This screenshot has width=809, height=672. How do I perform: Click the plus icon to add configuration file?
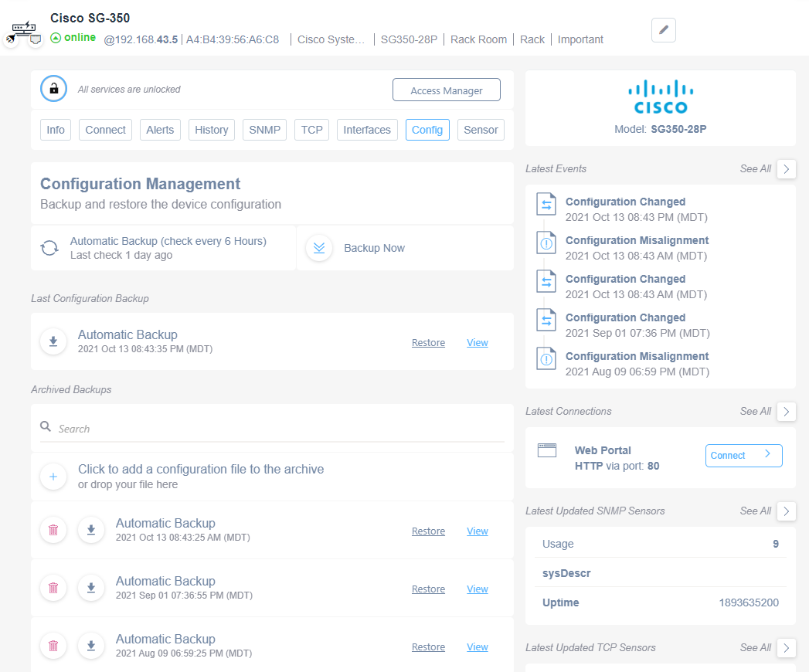[x=53, y=477]
